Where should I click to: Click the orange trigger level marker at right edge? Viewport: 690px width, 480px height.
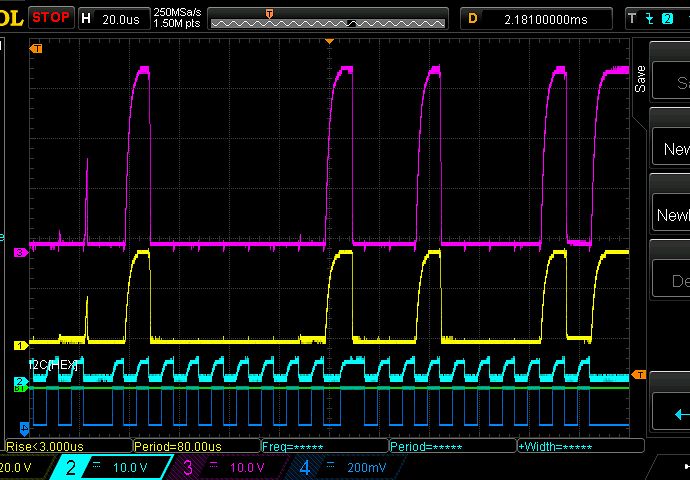[x=639, y=374]
